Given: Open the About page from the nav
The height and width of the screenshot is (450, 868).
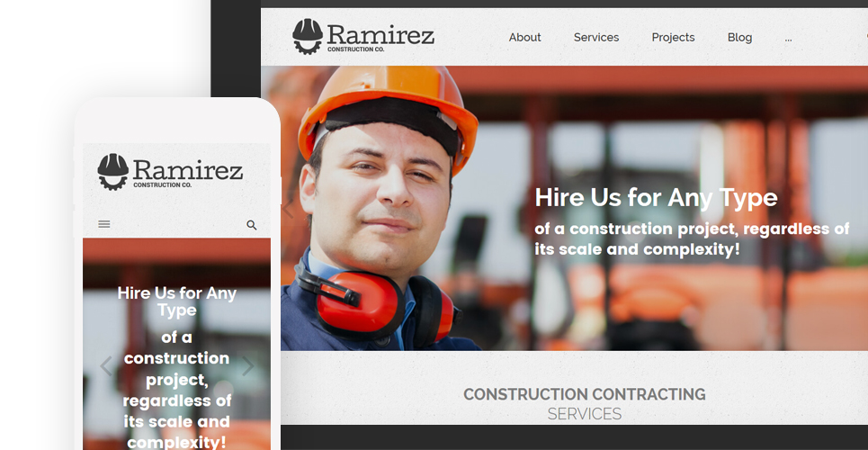Looking at the screenshot, I should pos(524,37).
